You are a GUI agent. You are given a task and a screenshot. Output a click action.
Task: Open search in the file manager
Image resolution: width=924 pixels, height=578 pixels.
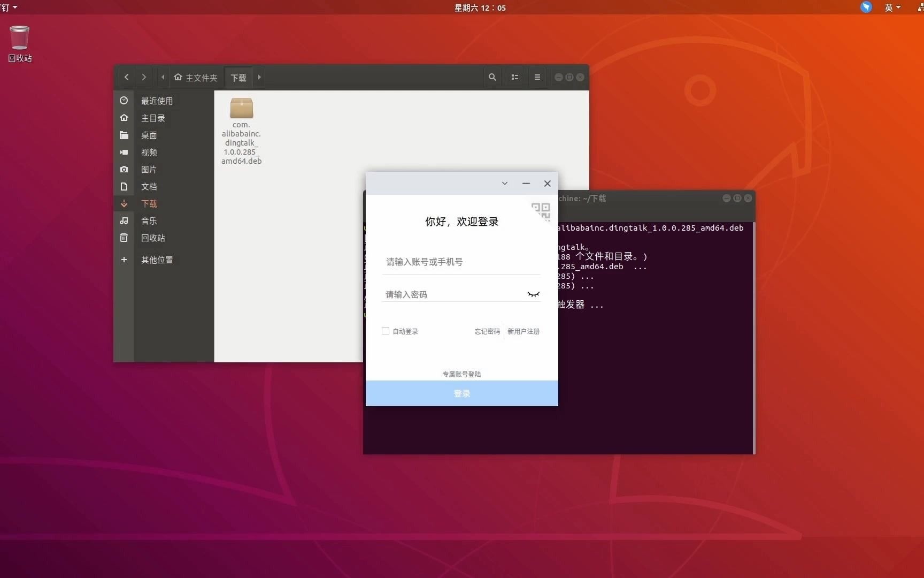coord(492,77)
